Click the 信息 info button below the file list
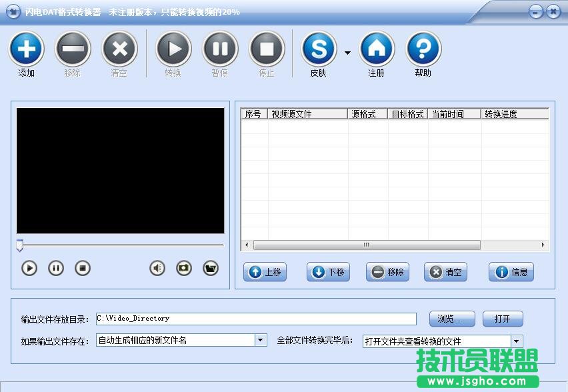Image resolution: width=568 pixels, height=392 pixels. [x=511, y=272]
